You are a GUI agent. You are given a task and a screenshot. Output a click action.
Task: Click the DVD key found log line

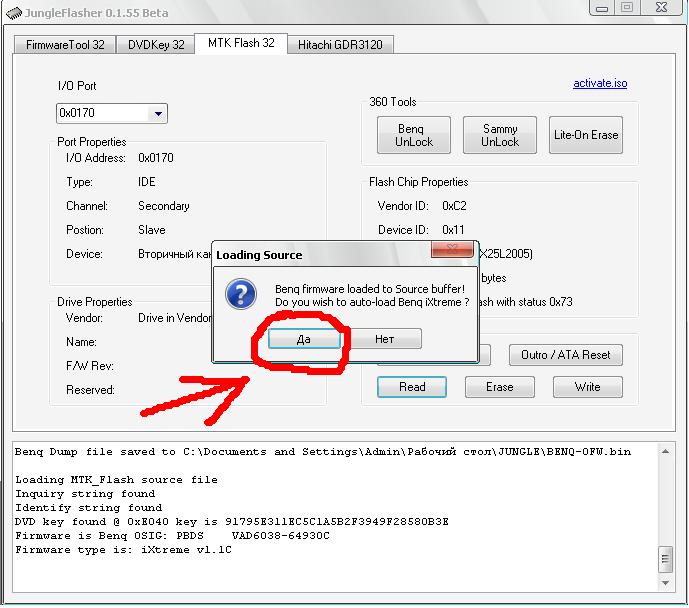tap(232, 521)
